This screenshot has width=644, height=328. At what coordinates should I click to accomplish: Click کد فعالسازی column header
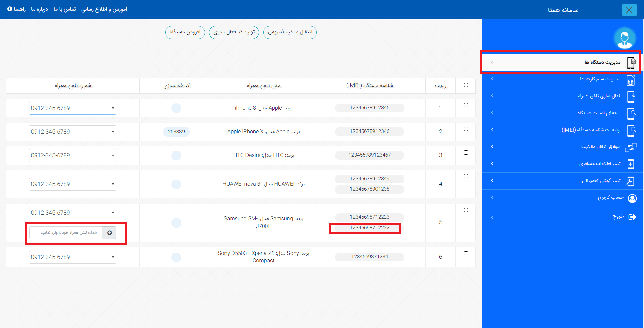(176, 86)
